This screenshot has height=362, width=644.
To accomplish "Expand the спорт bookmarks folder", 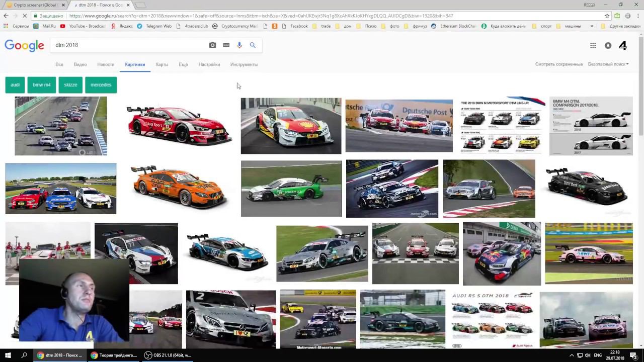I will click(x=542, y=26).
